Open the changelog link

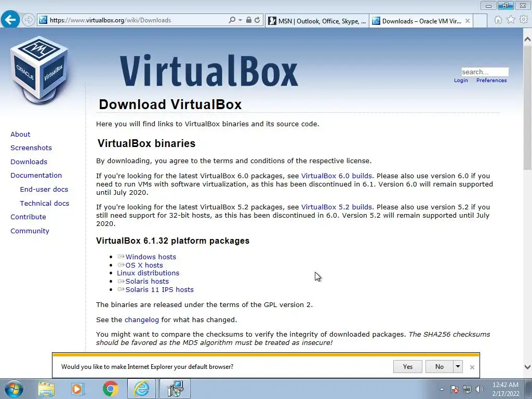pos(142,320)
